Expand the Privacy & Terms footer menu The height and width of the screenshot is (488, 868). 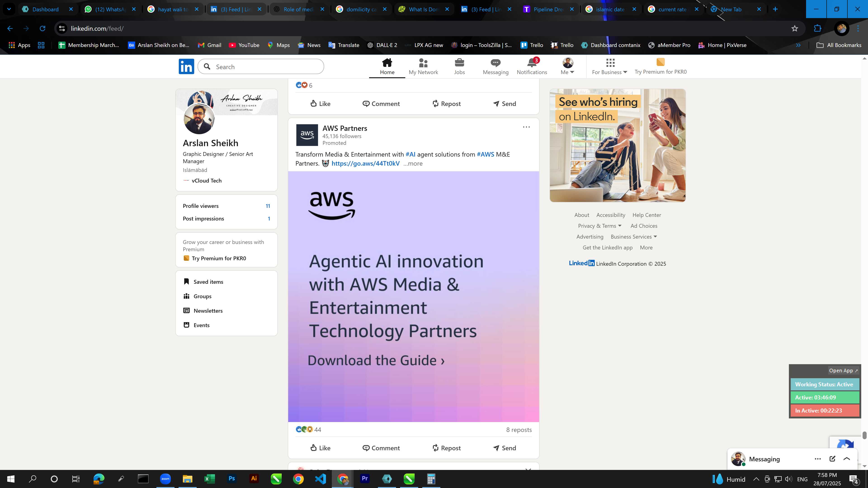tap(599, 226)
